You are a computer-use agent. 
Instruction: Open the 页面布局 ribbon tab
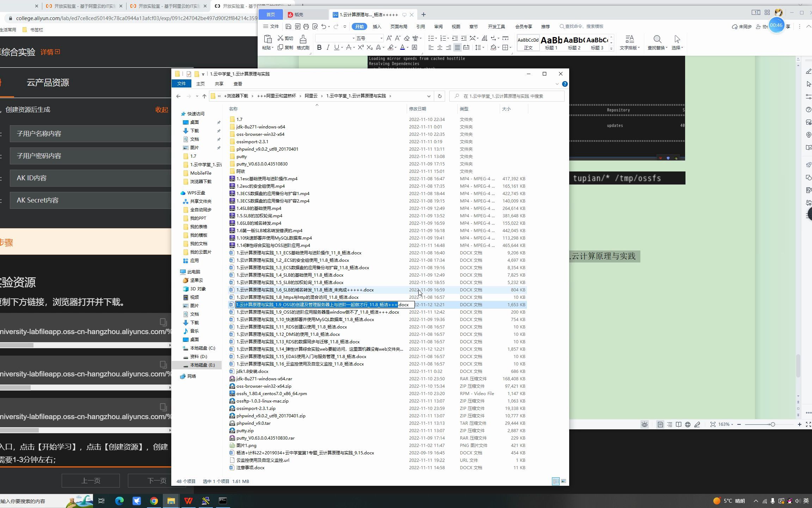399,26
